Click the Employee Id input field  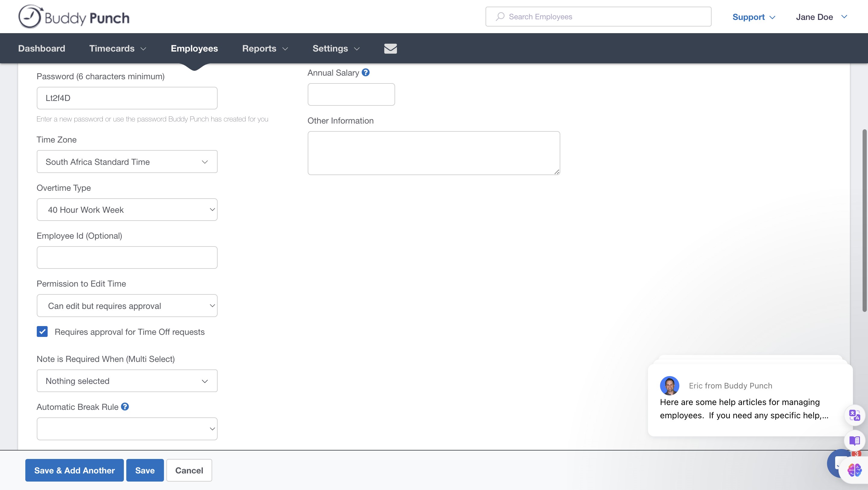click(x=127, y=257)
